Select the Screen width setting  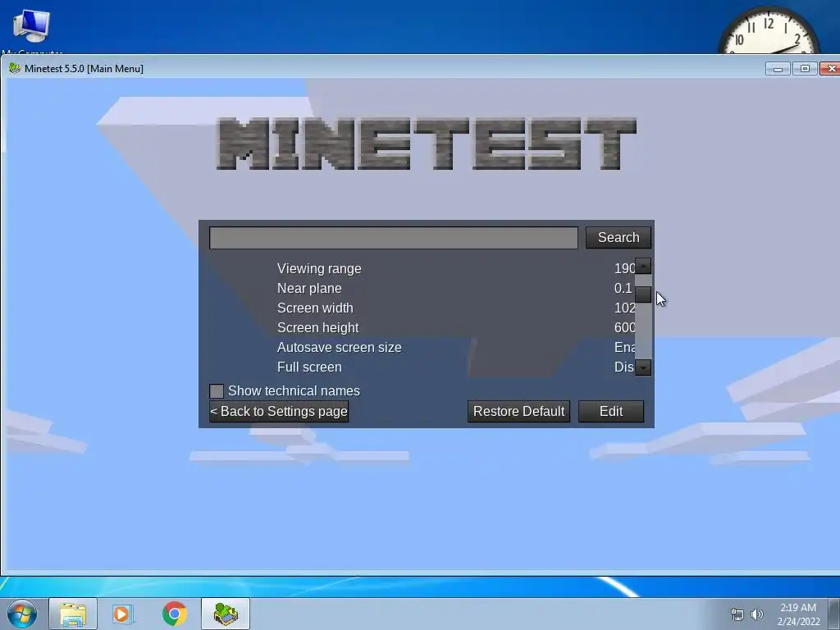[x=422, y=308]
